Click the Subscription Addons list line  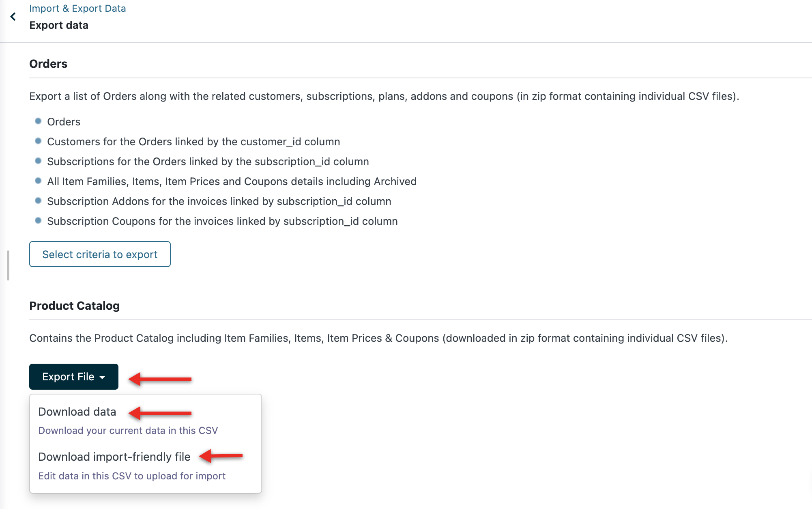219,201
